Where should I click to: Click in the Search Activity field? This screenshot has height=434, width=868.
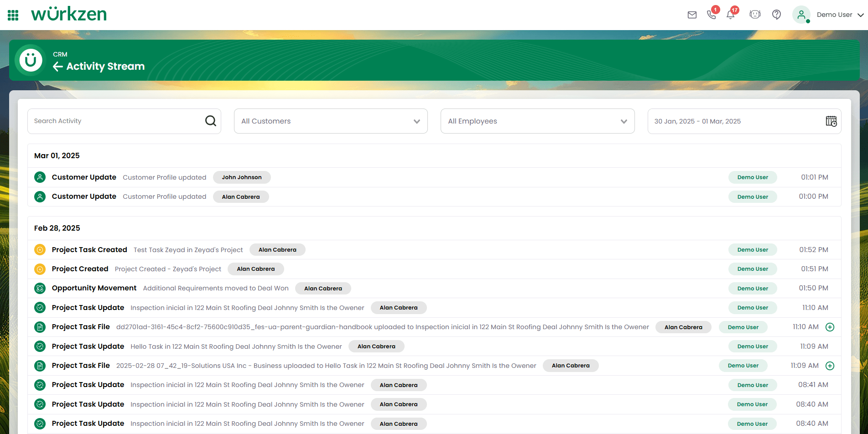[x=116, y=121]
